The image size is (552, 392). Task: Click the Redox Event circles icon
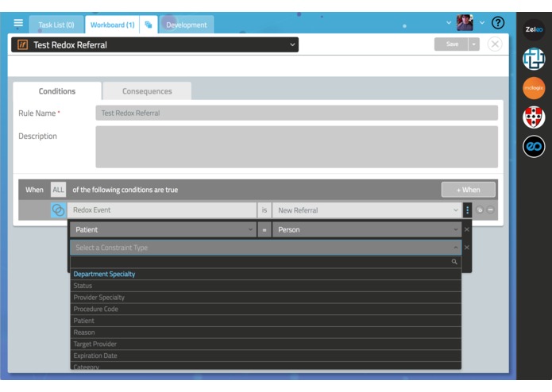[x=58, y=210]
